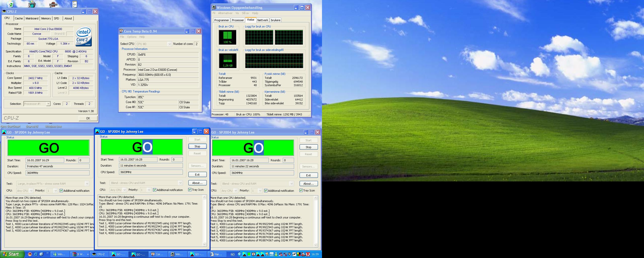
Task: Click the 16:39 taskbar clock
Action: click(315, 254)
